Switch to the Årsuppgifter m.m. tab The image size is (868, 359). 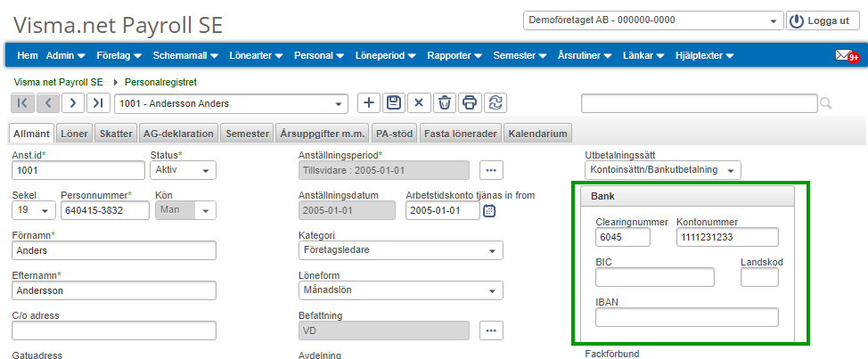click(323, 134)
